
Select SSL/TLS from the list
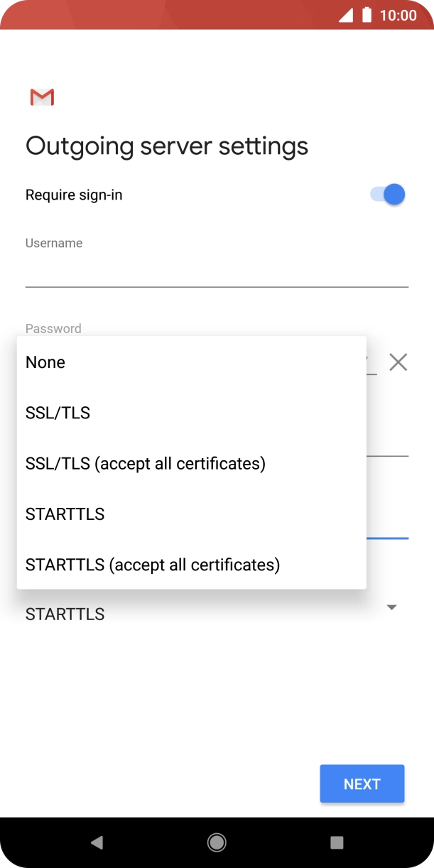[x=58, y=413]
